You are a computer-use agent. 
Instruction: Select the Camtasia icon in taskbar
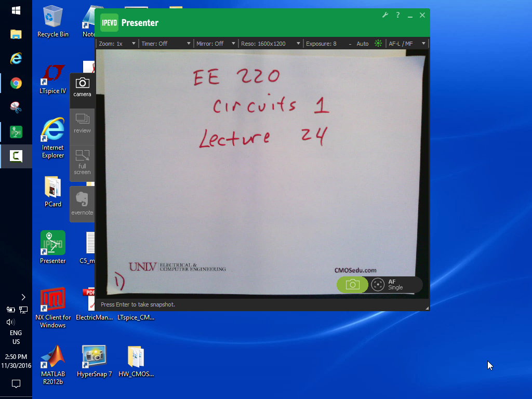(x=16, y=156)
